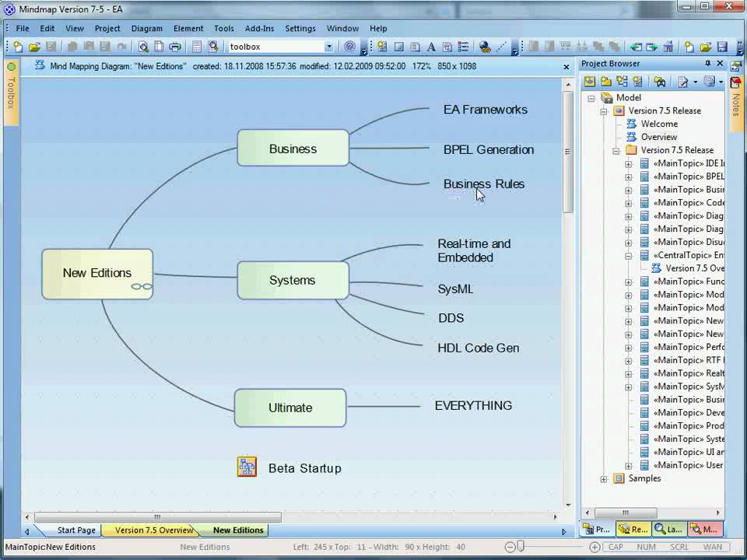Open the File menu
Image resolution: width=747 pixels, height=560 pixels.
23,29
